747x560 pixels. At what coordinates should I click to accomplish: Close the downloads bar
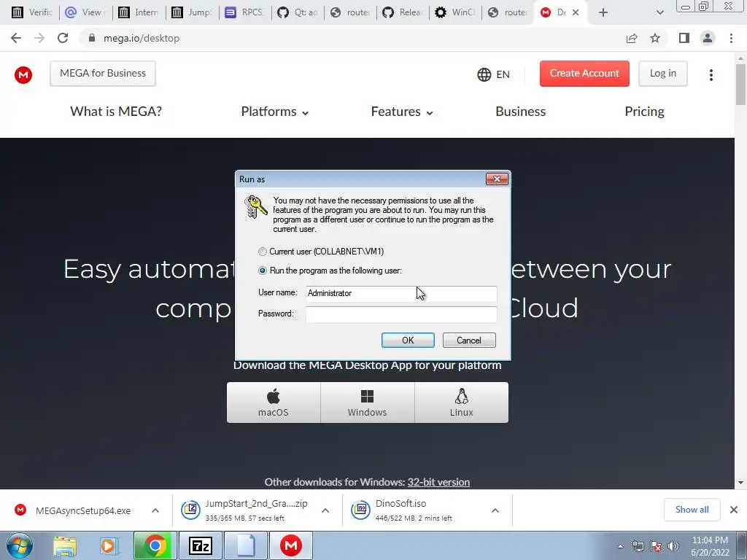coord(734,510)
